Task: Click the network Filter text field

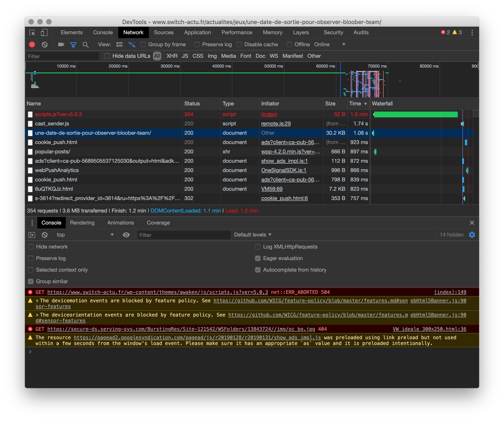Action: [63, 56]
